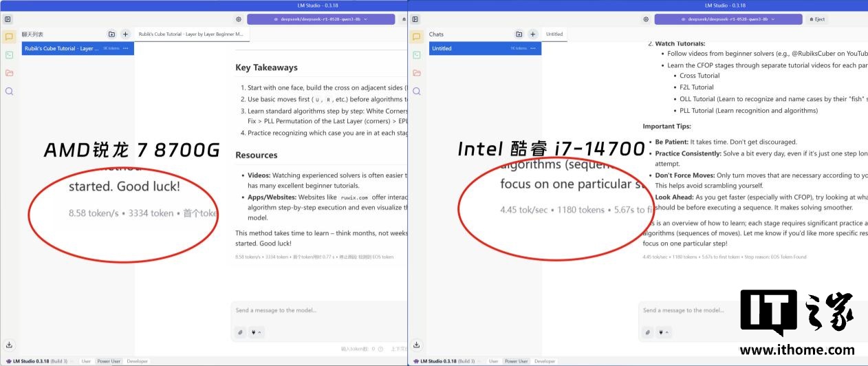Image resolution: width=868 pixels, height=366 pixels.
Task: Open three-dot menu on Untitled chat item
Action: [533, 48]
